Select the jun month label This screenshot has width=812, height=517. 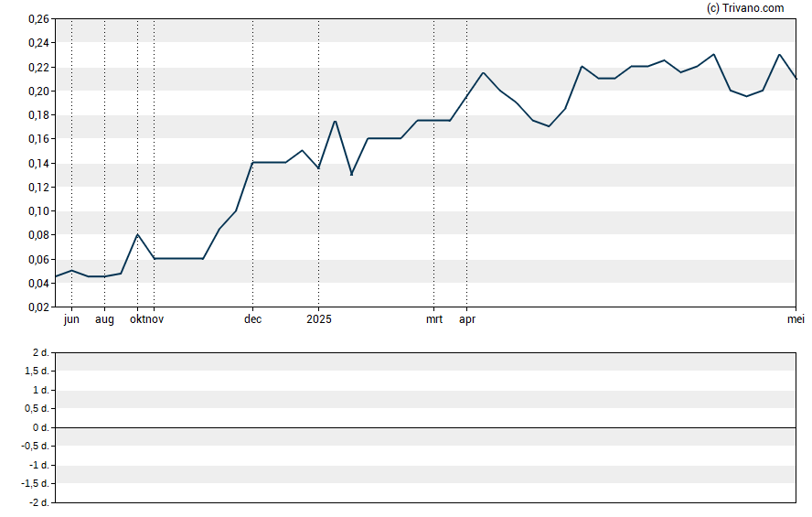(x=71, y=319)
